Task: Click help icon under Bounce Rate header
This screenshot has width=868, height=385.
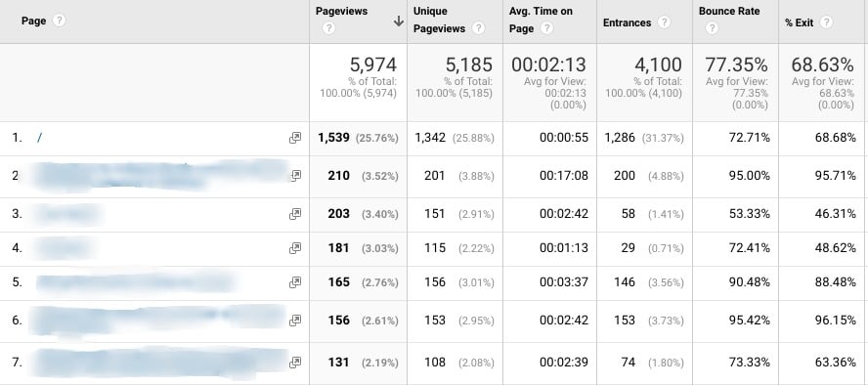Action: (x=712, y=28)
